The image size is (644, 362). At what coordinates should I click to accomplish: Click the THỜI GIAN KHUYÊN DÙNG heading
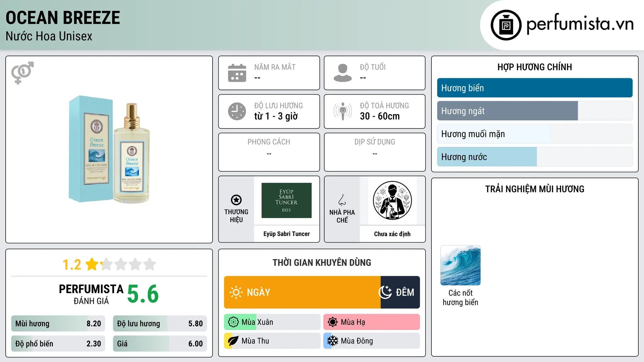(x=322, y=263)
